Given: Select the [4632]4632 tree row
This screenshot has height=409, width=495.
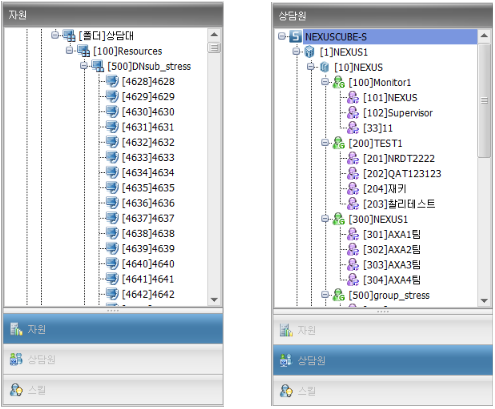Looking at the screenshot, I should click(x=148, y=142).
